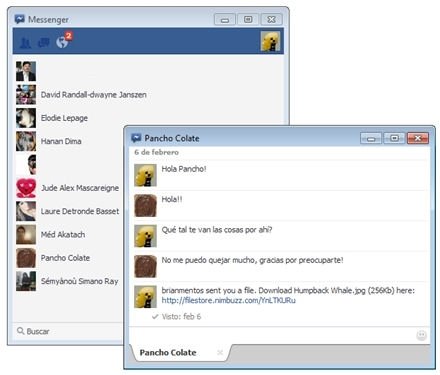Click Méd Akatach's avatar
440x375 pixels.
pyautogui.click(x=26, y=235)
